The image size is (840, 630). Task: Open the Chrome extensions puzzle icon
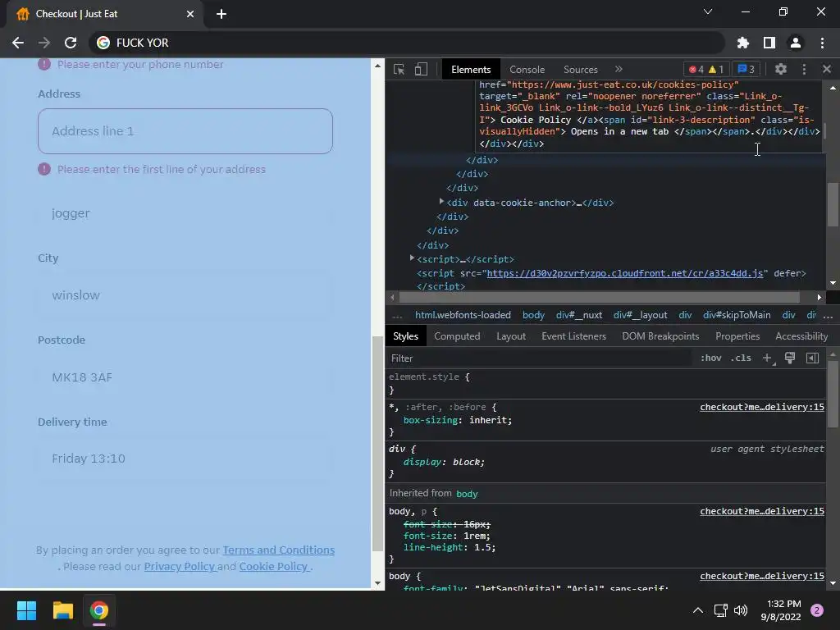pos(743,43)
